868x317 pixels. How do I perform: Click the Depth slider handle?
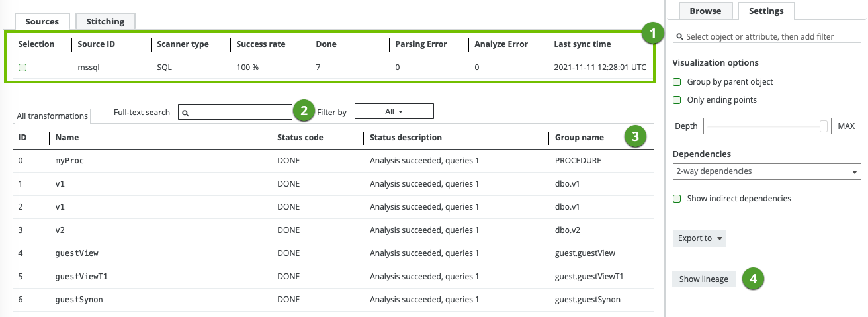[824, 126]
